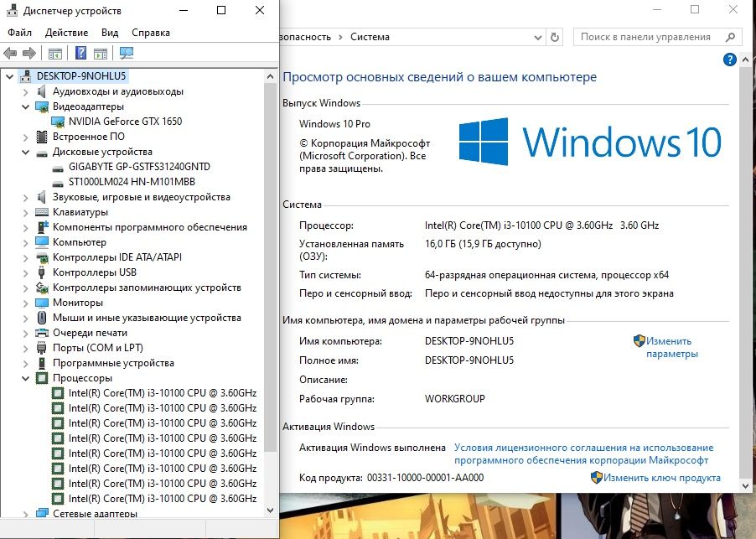756x539 pixels.
Task: Click the System window scrollbar down arrow
Action: click(745, 486)
